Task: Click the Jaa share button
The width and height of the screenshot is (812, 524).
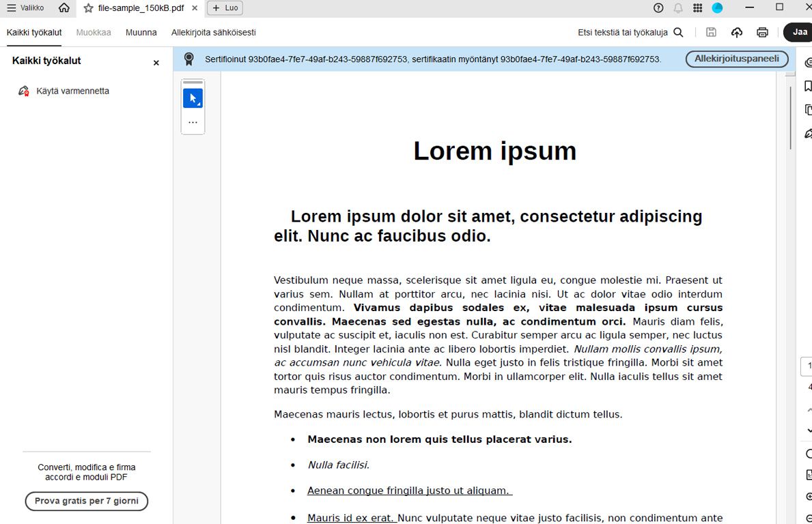Action: coord(799,32)
